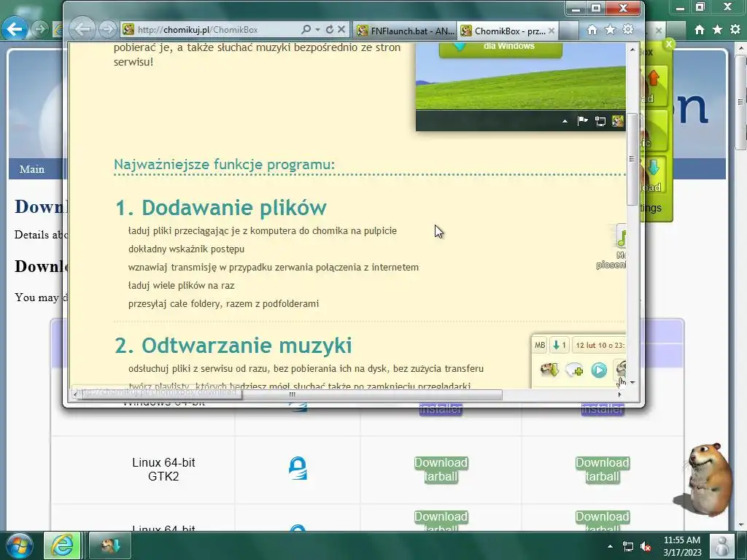The height and width of the screenshot is (560, 747).
Task: Click the background page scrollbar up arrow
Action: (741, 48)
